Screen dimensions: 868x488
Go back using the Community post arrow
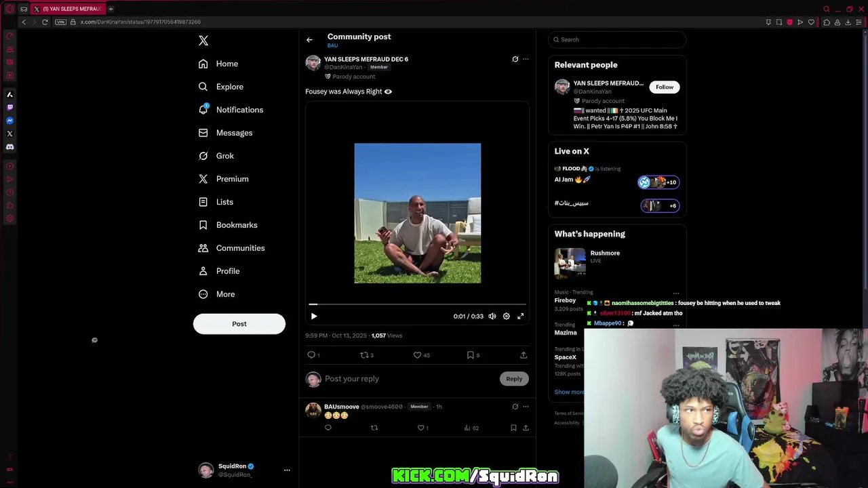pyautogui.click(x=309, y=40)
